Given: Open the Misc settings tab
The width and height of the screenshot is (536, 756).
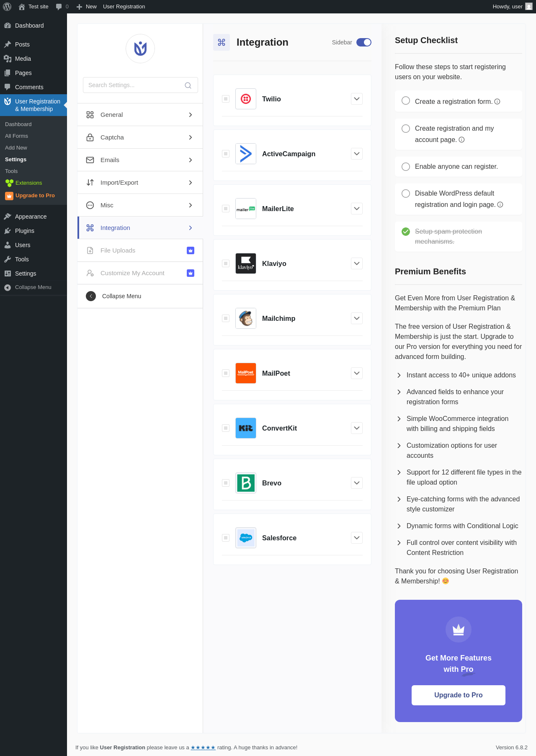Looking at the screenshot, I should [x=140, y=205].
